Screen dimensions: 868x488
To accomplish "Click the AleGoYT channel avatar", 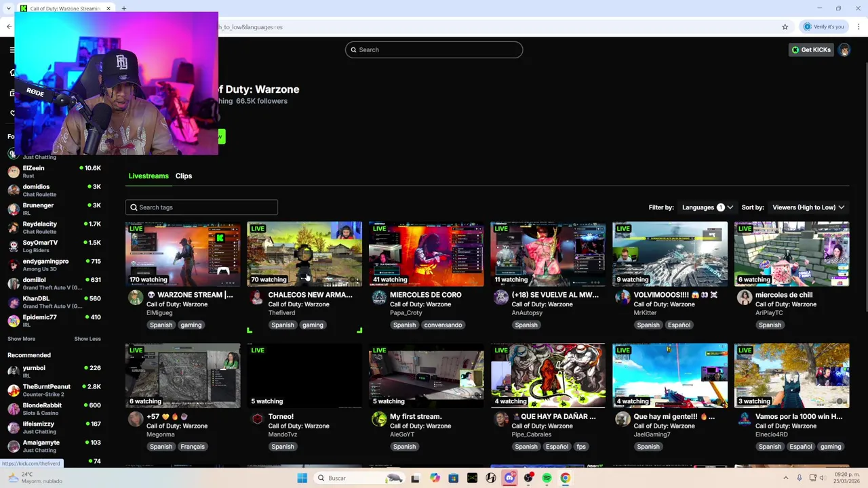I will coord(379,419).
